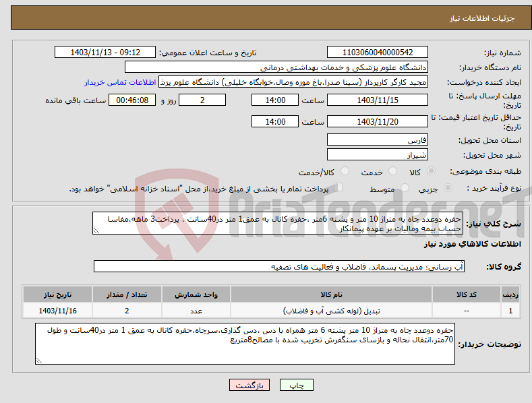Viewport: 532px width, 403px height.
Task: Click the اطلاعات کالاهای مورد نیاز section heading
Action: [x=472, y=244]
